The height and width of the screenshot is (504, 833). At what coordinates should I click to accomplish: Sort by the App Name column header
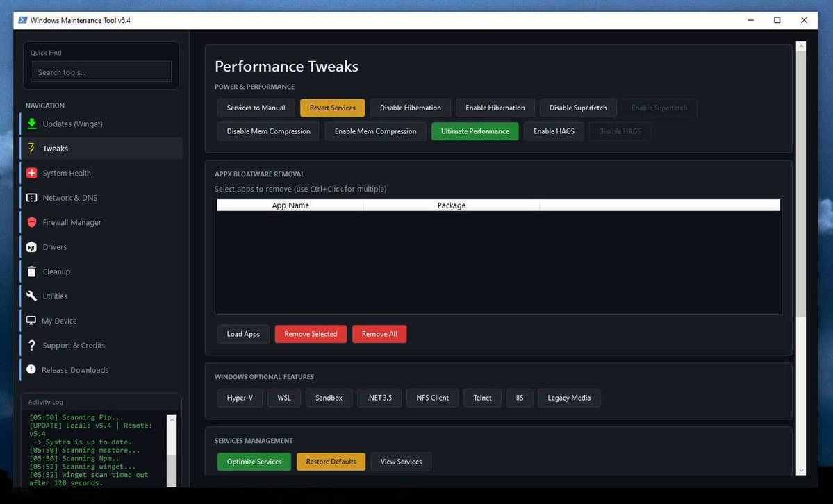[290, 205]
